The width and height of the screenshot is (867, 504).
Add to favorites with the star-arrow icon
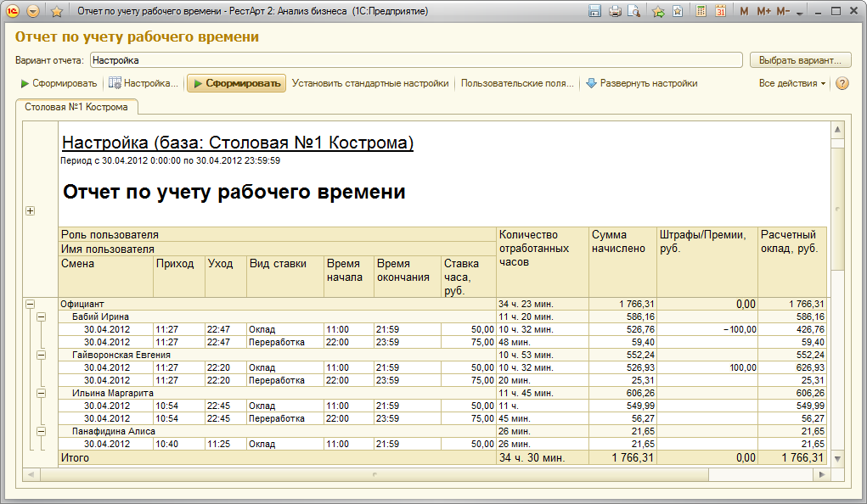tap(658, 11)
